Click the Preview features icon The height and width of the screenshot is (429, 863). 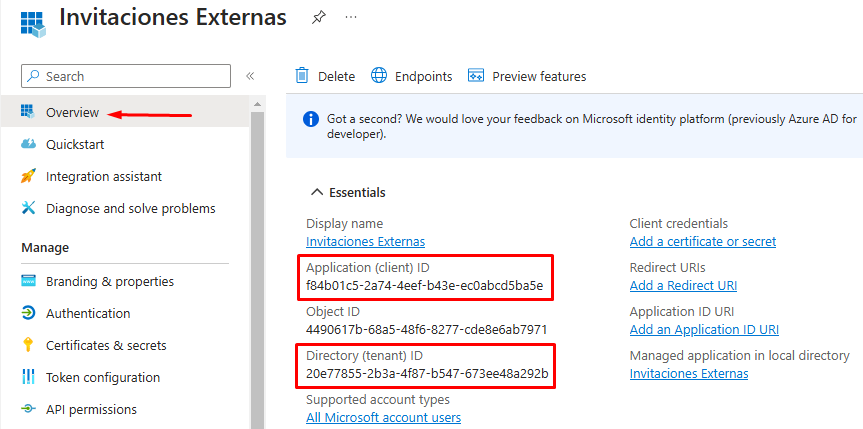point(476,75)
